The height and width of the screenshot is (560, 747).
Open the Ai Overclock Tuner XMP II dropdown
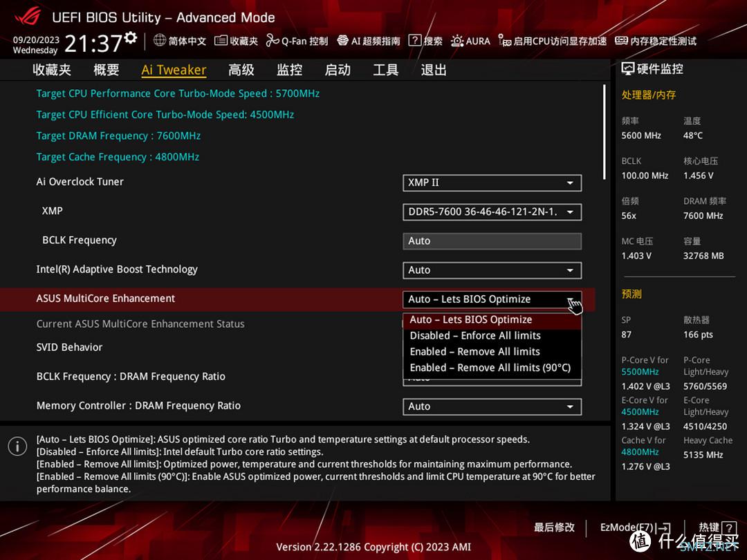coord(492,183)
